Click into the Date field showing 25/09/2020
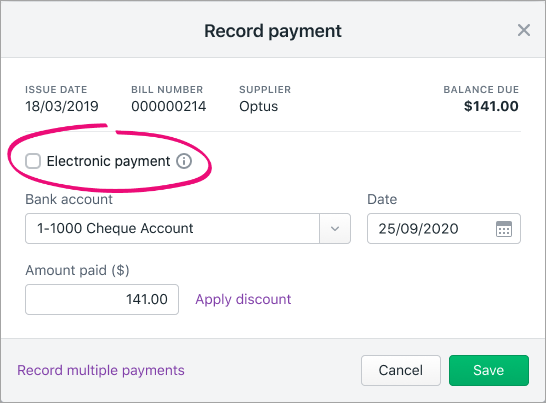Screen dimensions: 546x403 click(444, 228)
